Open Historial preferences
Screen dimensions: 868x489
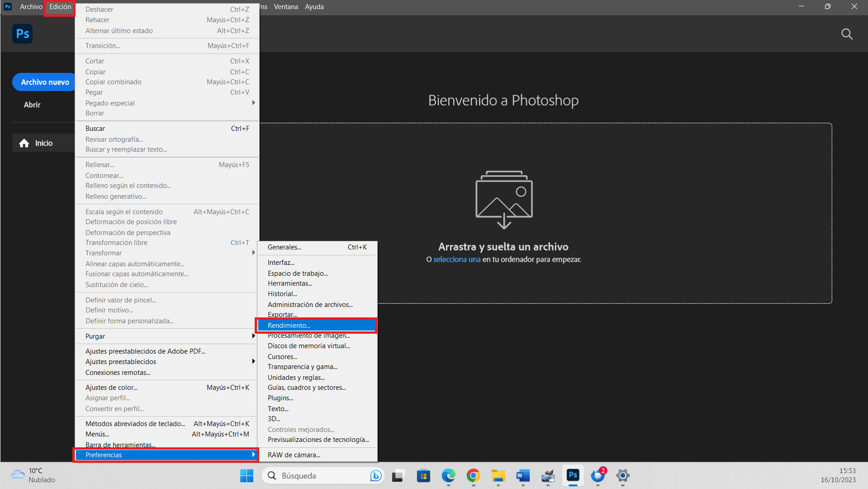pos(317,294)
